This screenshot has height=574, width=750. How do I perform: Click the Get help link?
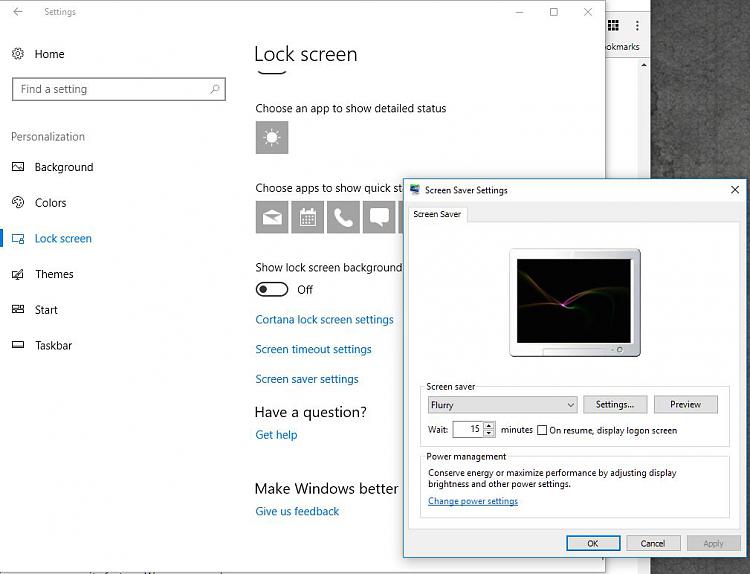pos(276,435)
